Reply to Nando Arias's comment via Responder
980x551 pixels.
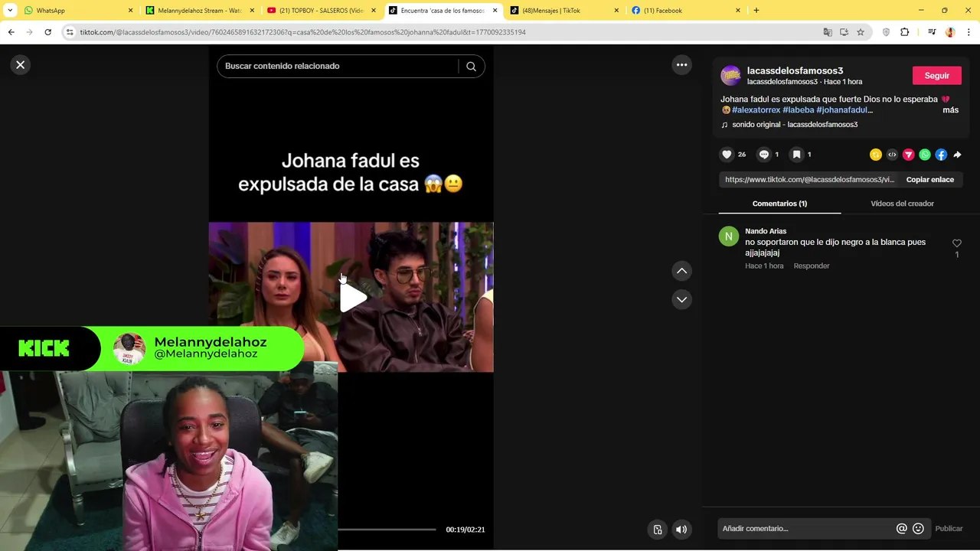pyautogui.click(x=812, y=266)
